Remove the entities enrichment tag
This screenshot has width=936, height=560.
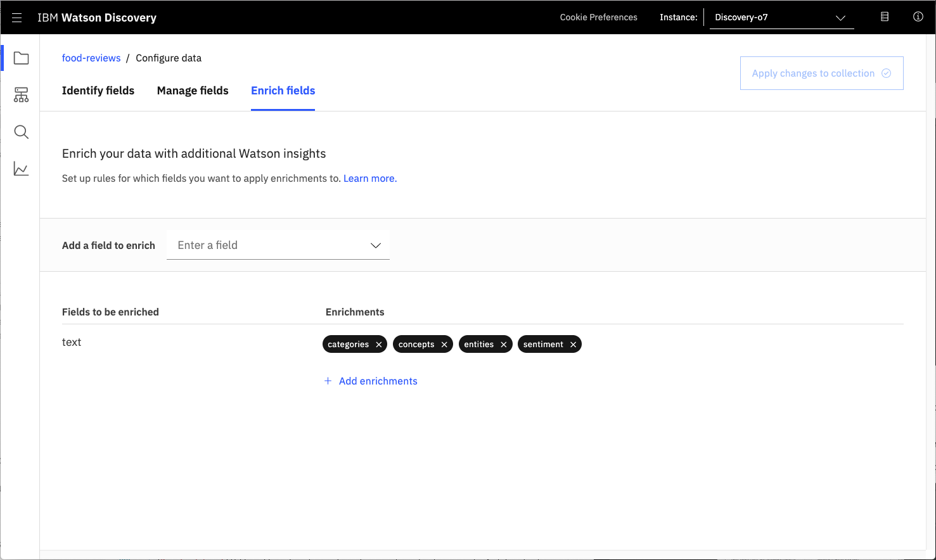click(504, 345)
